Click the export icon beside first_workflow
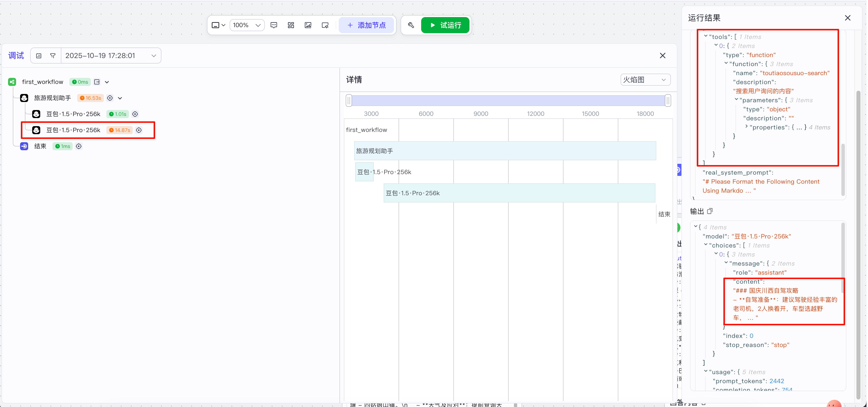The image size is (868, 407). 97,82
